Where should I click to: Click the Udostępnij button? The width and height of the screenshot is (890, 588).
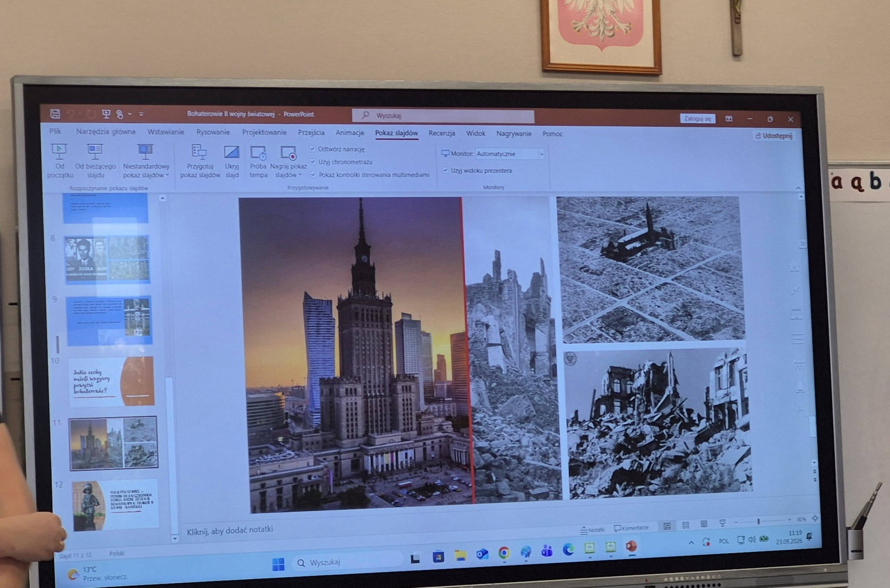point(774,136)
